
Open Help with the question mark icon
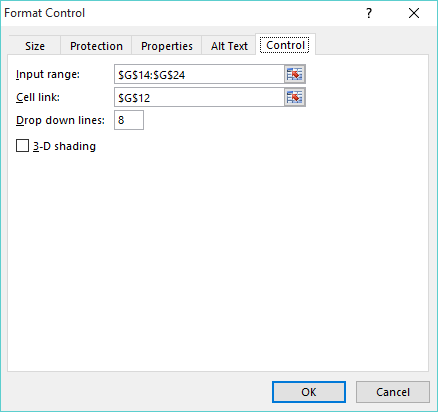pos(369,13)
